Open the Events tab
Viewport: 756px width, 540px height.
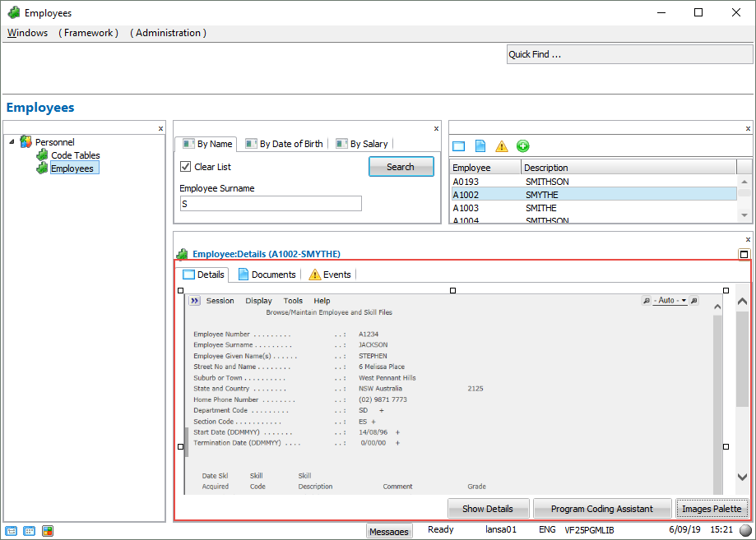click(x=329, y=275)
